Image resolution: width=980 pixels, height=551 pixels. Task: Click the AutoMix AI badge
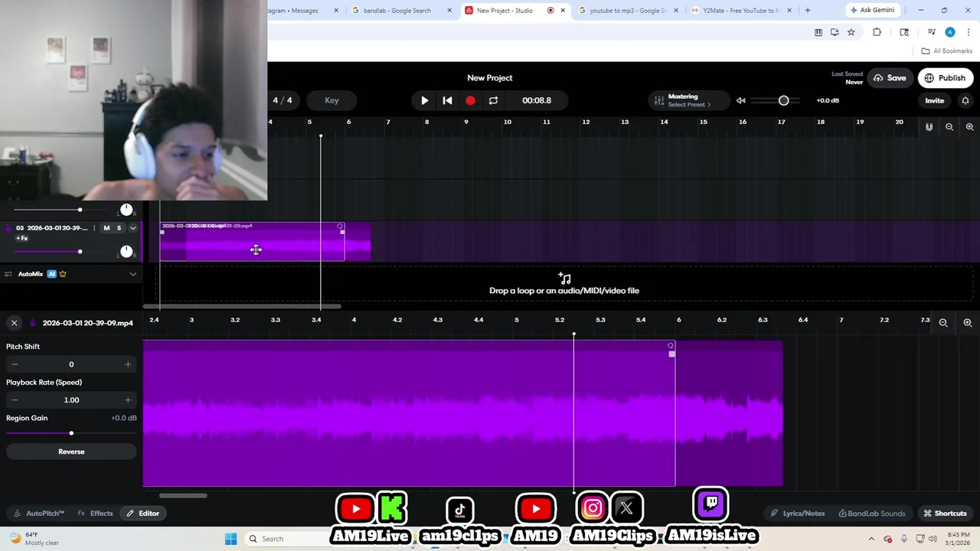coord(52,274)
